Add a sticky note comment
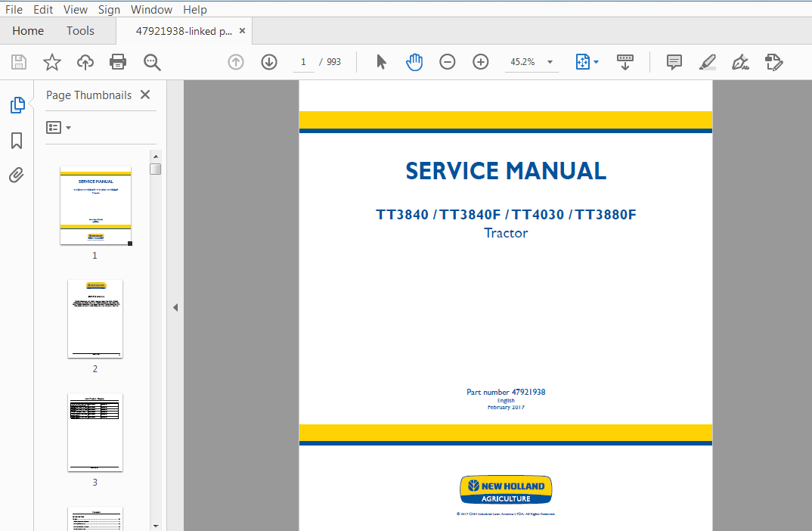This screenshot has height=531, width=812. (674, 62)
